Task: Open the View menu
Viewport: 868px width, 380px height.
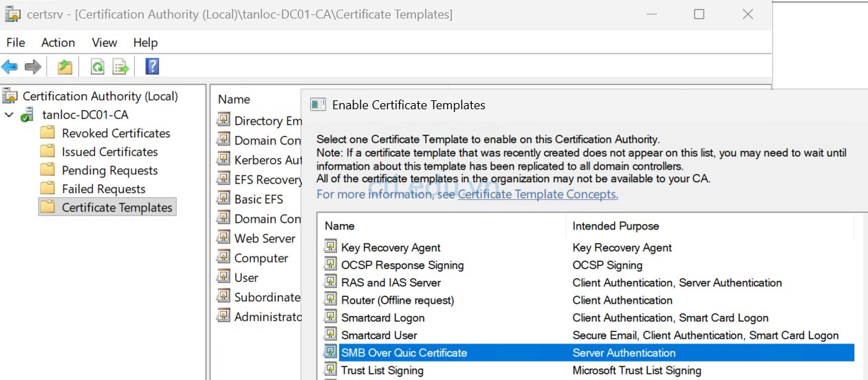Action: tap(105, 43)
